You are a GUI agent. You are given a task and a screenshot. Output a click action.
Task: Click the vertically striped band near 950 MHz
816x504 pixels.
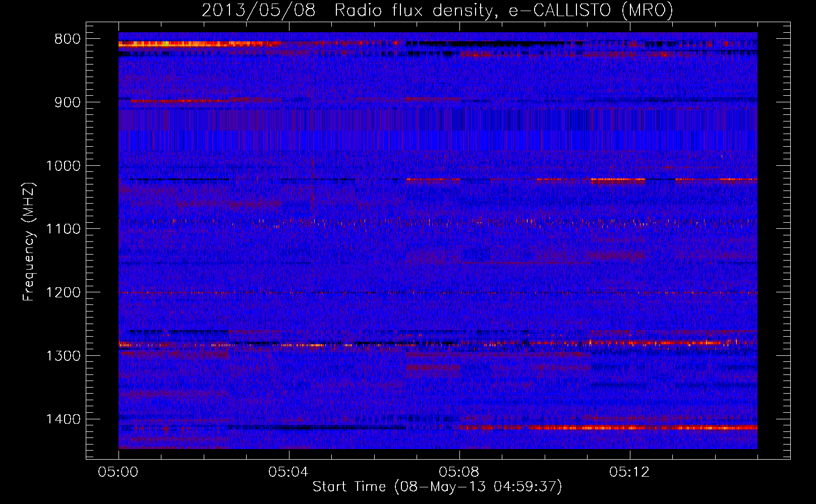point(438,130)
